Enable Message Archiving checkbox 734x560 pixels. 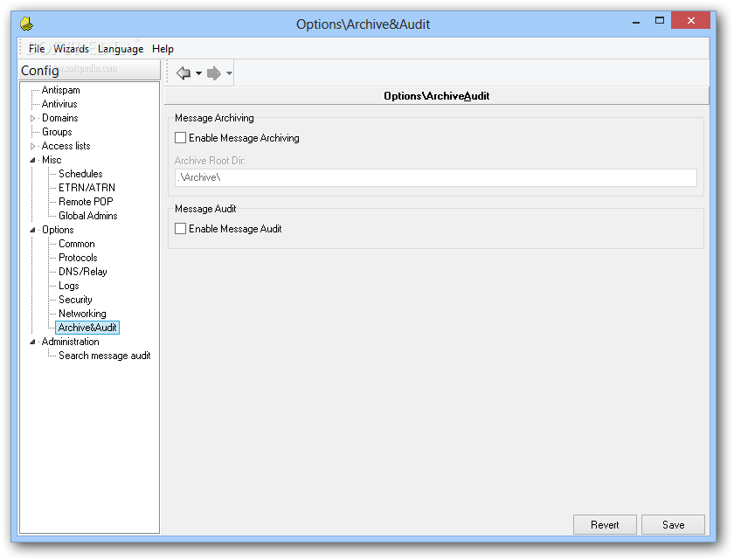180,137
